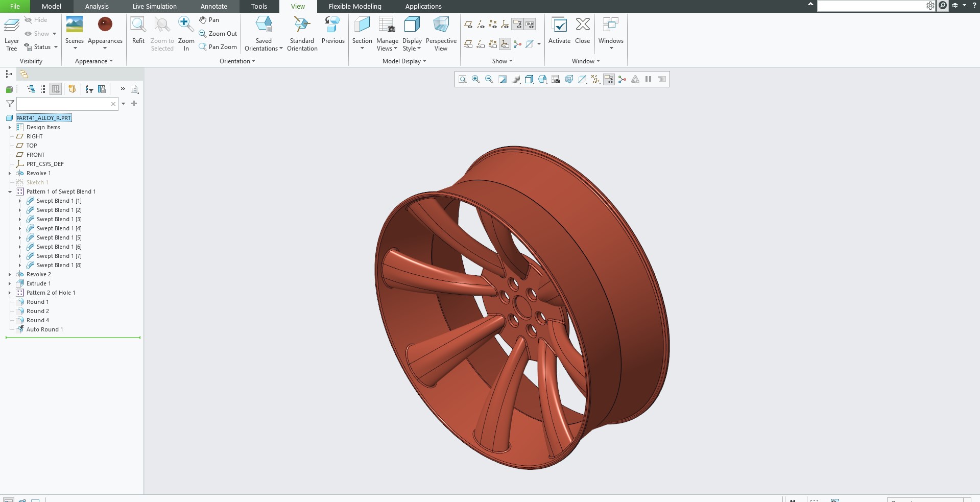Open the Annotate tab
This screenshot has width=980, height=502.
[213, 6]
